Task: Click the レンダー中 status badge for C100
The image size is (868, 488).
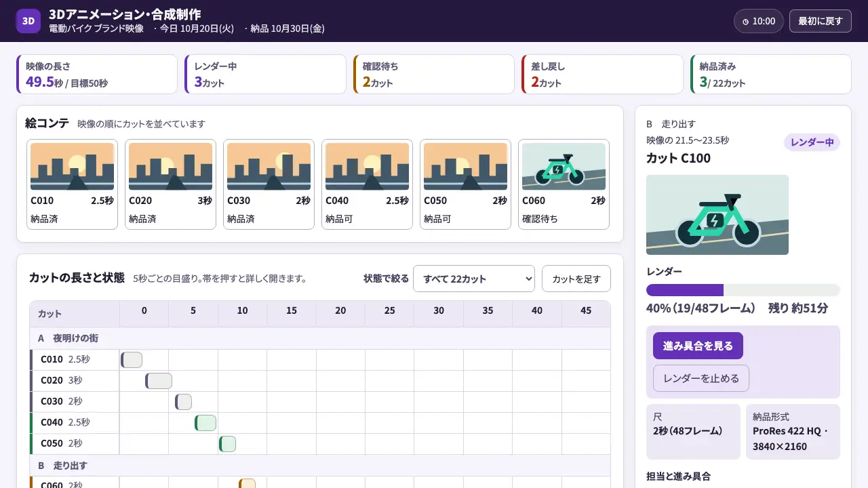Action: pos(812,142)
